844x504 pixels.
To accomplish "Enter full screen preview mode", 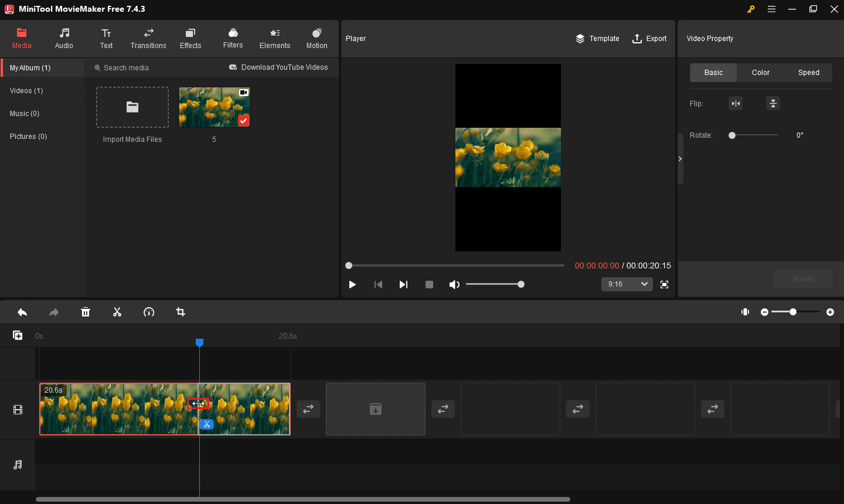I will click(x=664, y=284).
